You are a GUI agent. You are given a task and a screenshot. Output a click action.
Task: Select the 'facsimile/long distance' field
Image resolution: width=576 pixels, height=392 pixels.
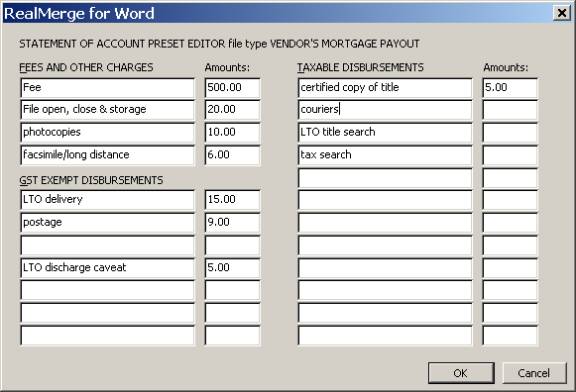pyautogui.click(x=107, y=155)
